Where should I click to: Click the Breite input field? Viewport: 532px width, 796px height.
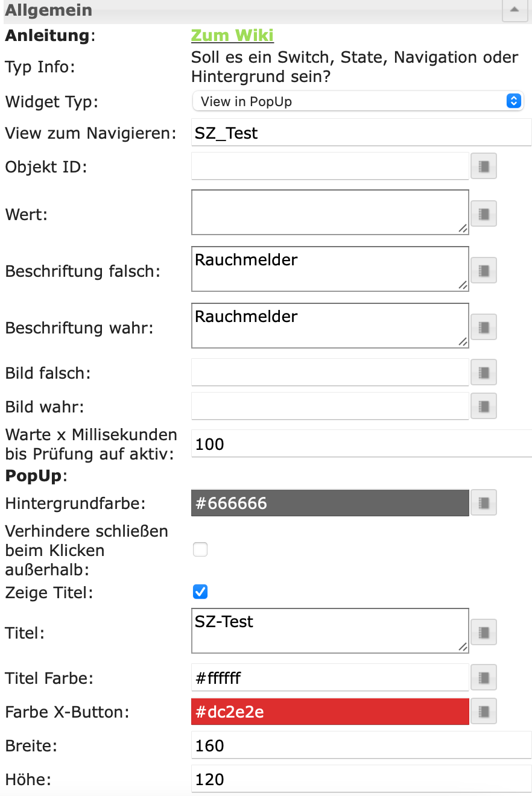point(361,746)
